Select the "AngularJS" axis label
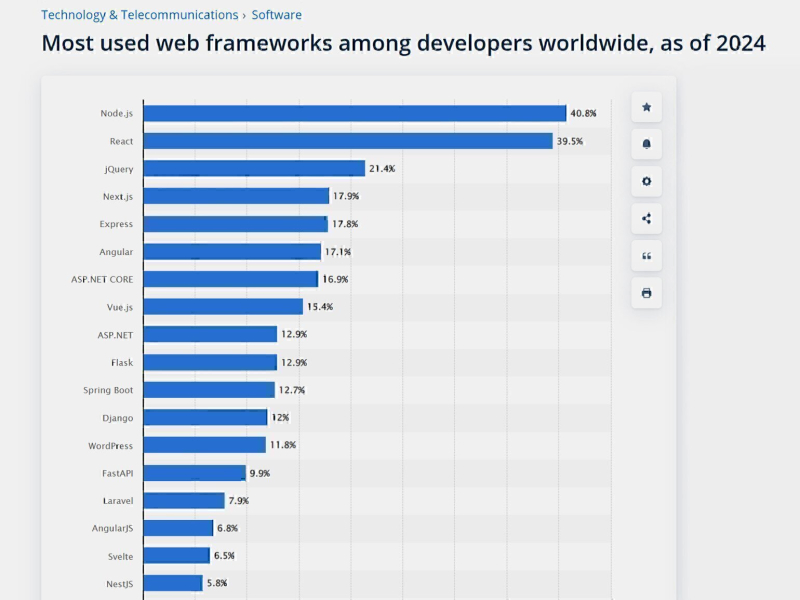Image resolution: width=800 pixels, height=600 pixels. click(112, 529)
